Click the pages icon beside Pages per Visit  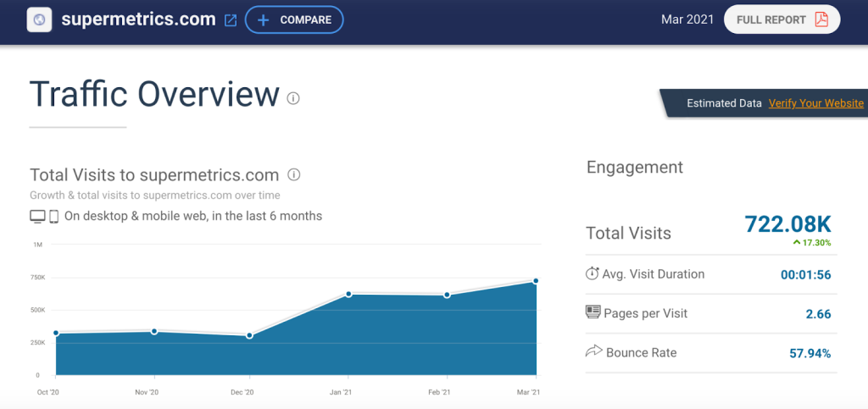point(593,312)
